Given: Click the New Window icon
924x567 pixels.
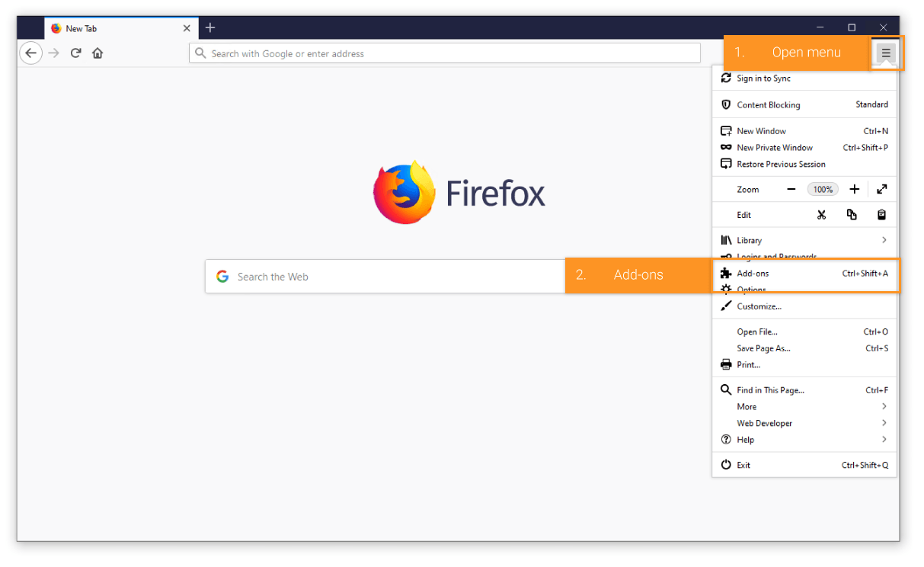Looking at the screenshot, I should point(726,131).
